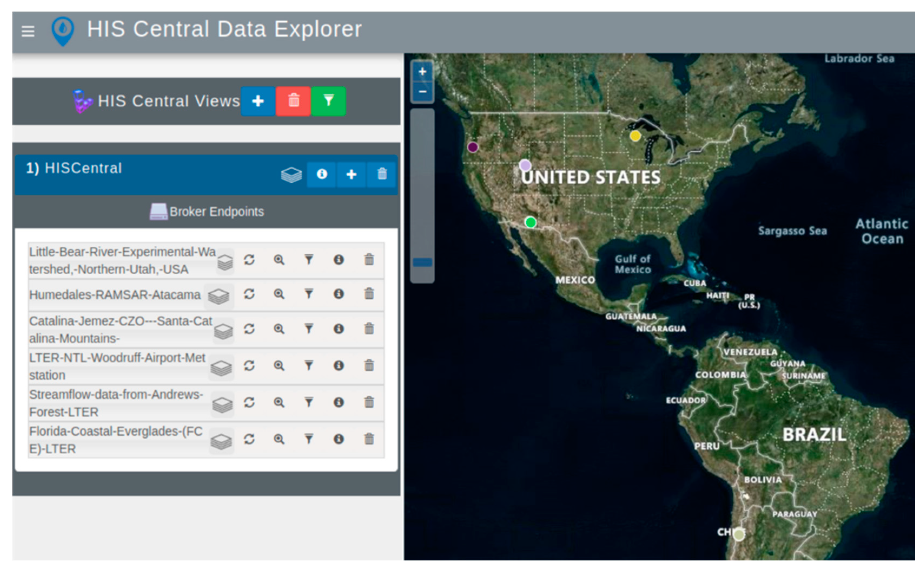Viewport: 924px width, 569px height.
Task: Refresh the Humedales-RAMSAR-Atacama endpoint
Action: 249,294
